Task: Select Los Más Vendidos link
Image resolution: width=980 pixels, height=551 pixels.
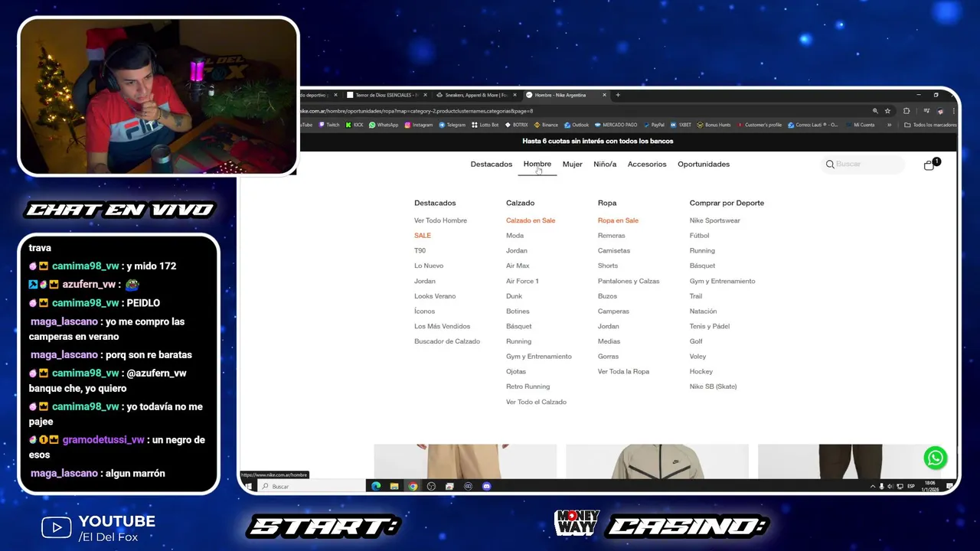Action: click(442, 326)
